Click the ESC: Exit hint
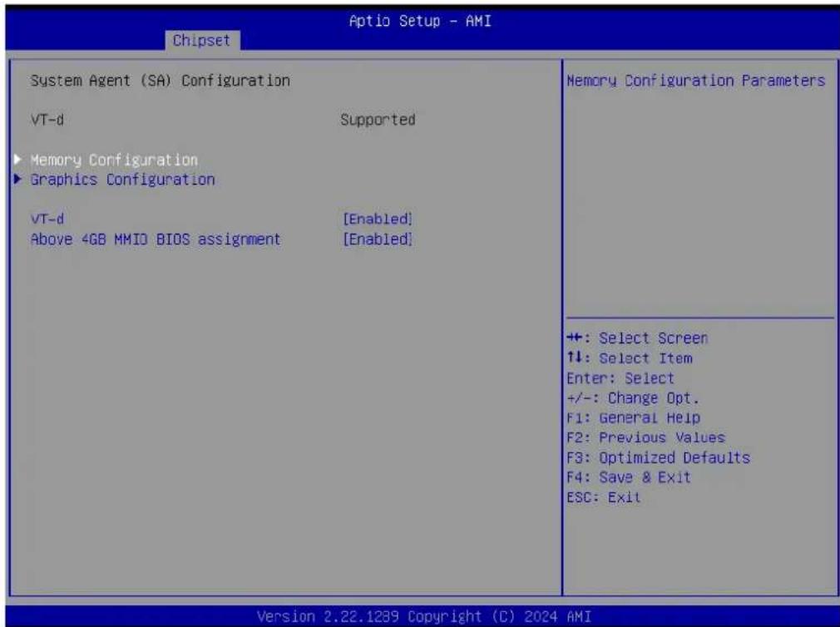 tap(604, 497)
